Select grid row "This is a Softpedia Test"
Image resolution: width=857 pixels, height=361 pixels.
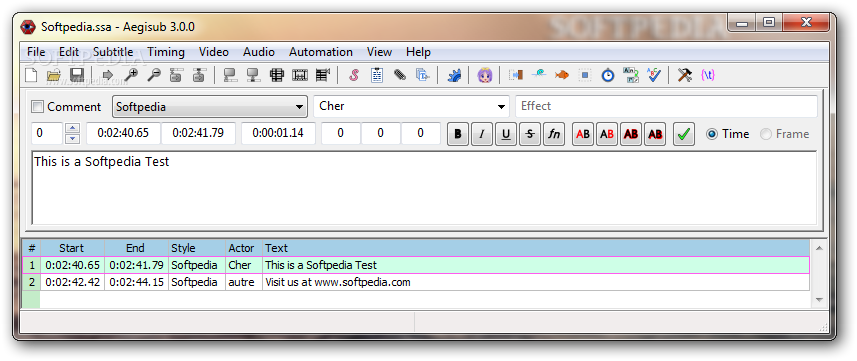[x=415, y=265]
